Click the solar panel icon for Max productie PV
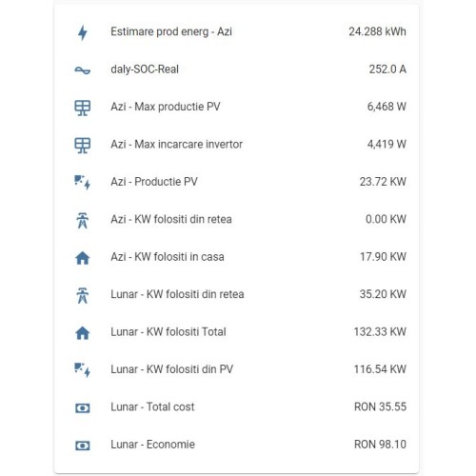This screenshot has height=476, width=476. 83,108
